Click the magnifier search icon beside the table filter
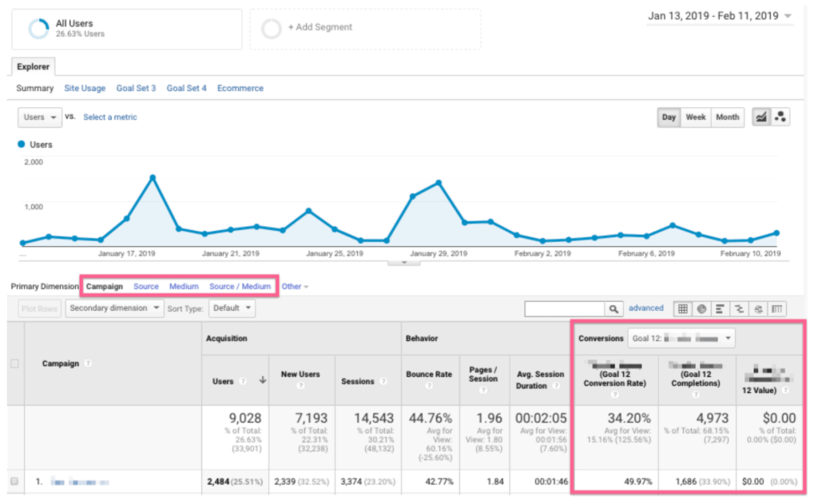This screenshot has height=504, width=818. [614, 308]
